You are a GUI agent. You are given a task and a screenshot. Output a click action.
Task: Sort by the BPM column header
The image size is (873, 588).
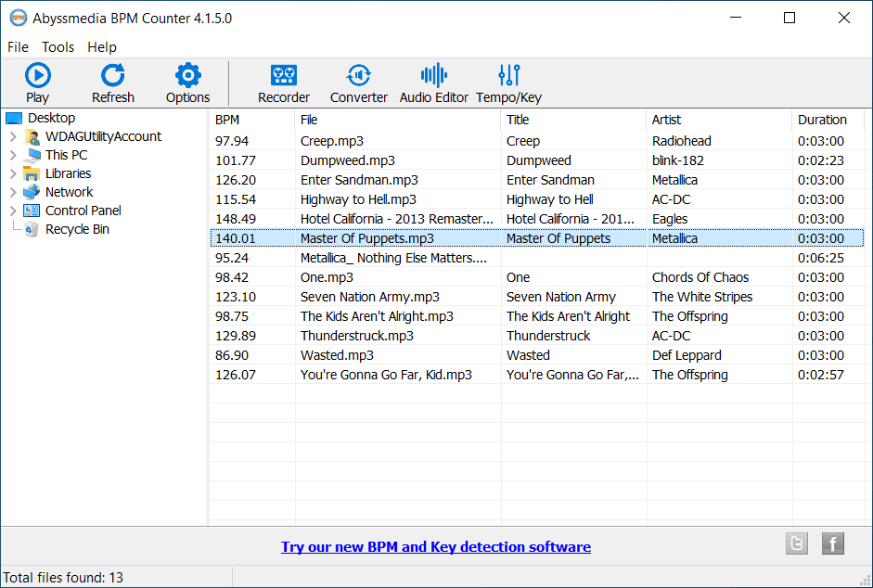point(252,120)
